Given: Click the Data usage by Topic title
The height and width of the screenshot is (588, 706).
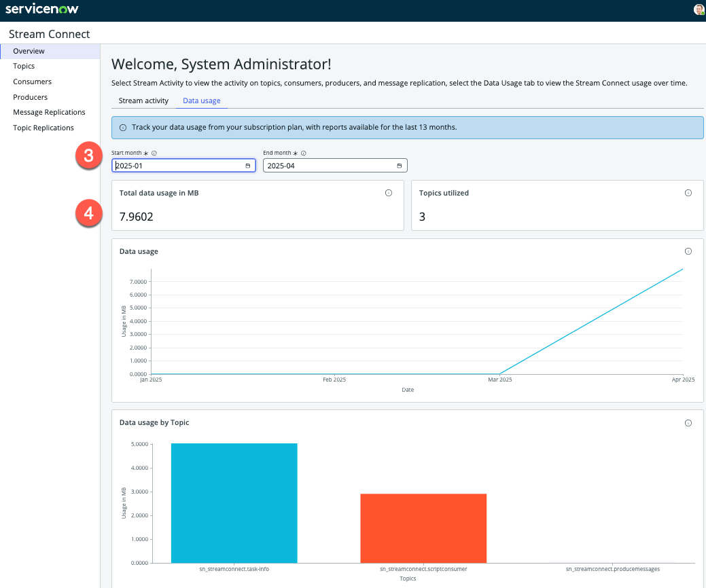Looking at the screenshot, I should [154, 423].
